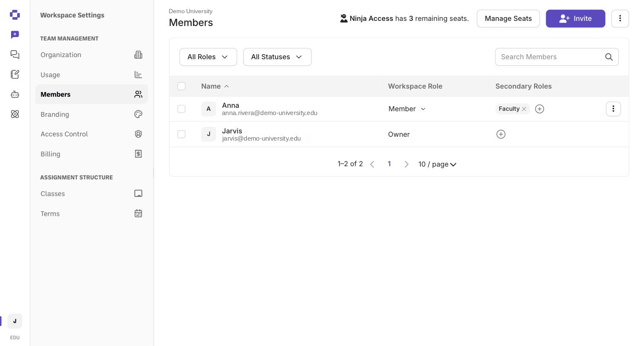Open the 10 / page size dropdown
The width and height of the screenshot is (644, 346).
coord(437,164)
